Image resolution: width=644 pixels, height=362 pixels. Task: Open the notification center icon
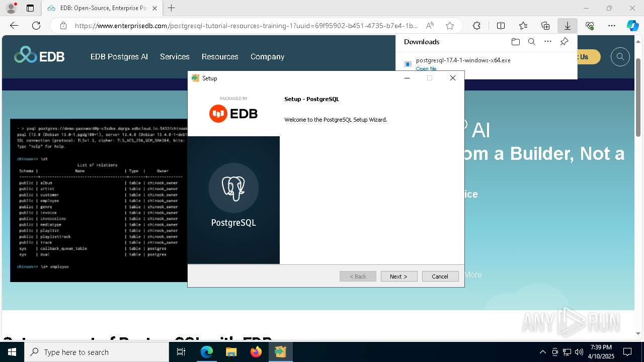pos(627,352)
